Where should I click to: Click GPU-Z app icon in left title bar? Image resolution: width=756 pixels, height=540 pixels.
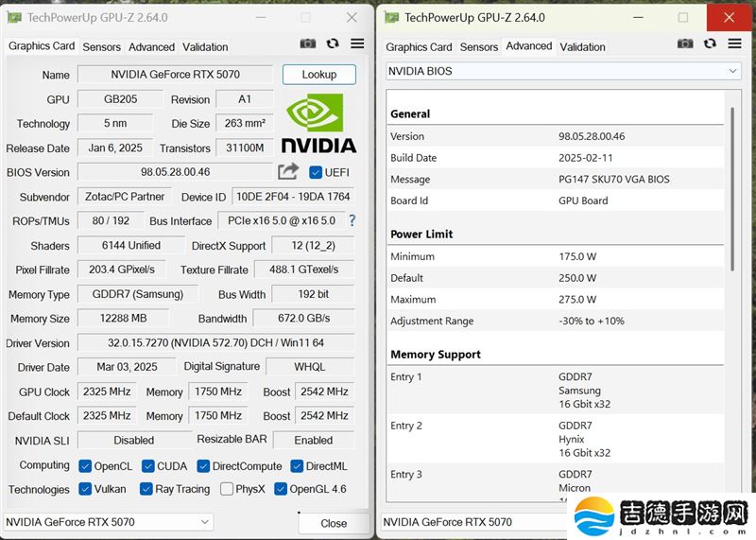[14, 18]
